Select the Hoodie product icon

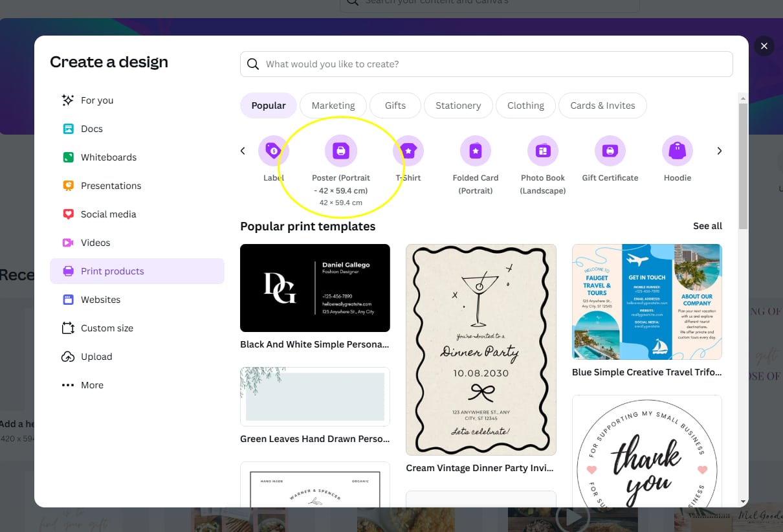[678, 151]
